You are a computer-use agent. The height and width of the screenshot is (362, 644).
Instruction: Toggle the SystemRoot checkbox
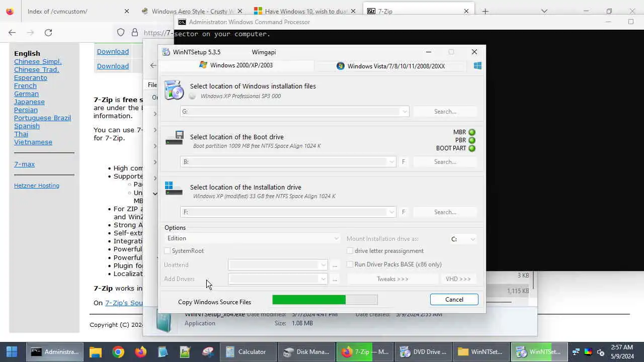click(168, 251)
